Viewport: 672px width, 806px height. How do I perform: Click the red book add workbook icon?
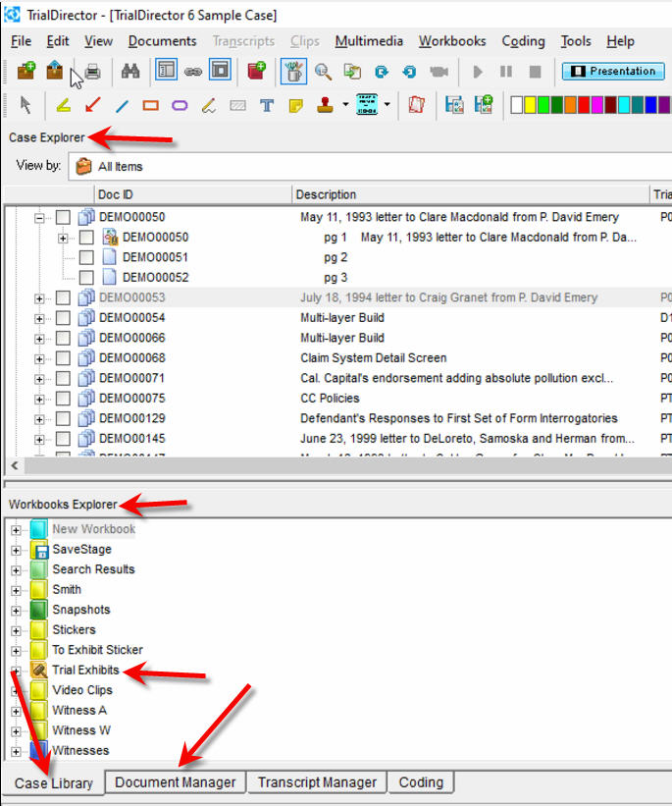tap(256, 71)
